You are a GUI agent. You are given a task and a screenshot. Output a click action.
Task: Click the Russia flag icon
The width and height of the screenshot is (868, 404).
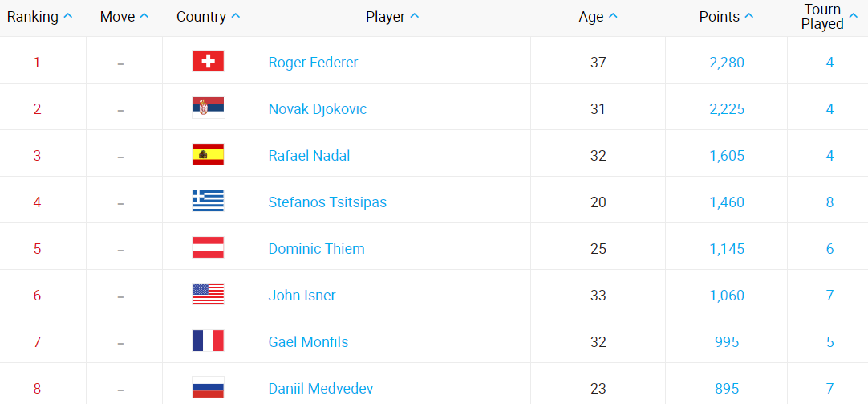coord(208,388)
